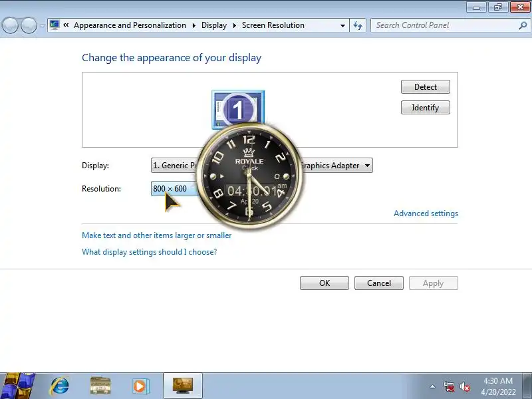
Task: Click Screen Resolution breadcrumb
Action: 273,25
